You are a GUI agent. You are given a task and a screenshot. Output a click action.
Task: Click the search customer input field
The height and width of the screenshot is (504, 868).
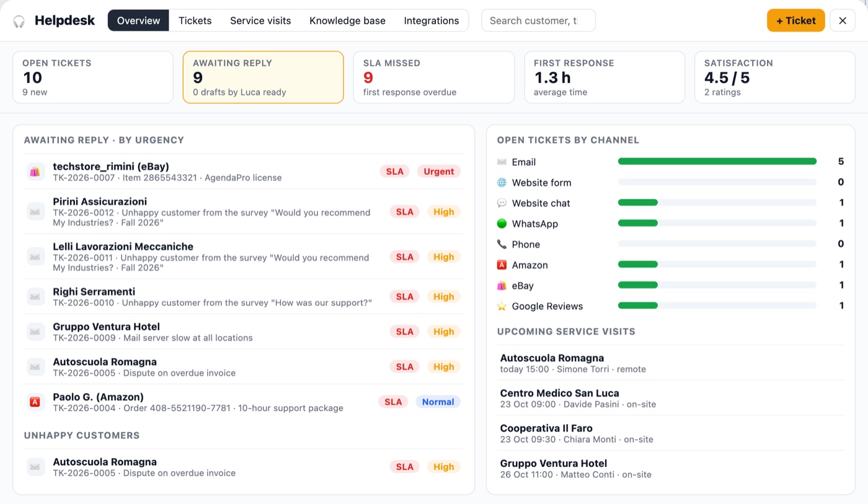point(538,20)
